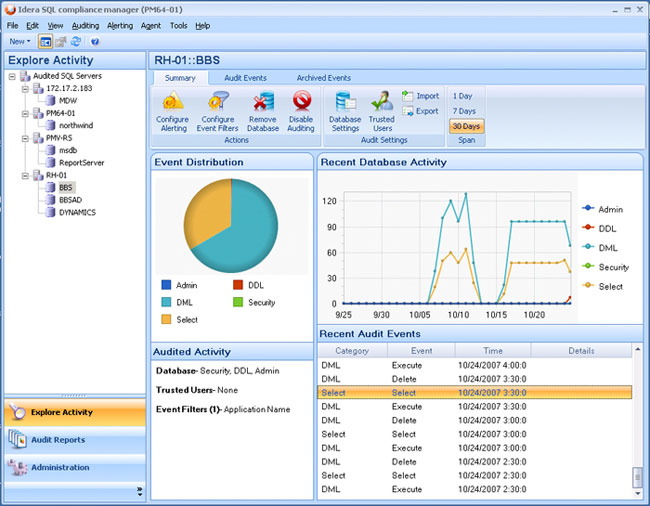Open the Alerting menu
The width and height of the screenshot is (650, 506).
(x=120, y=26)
